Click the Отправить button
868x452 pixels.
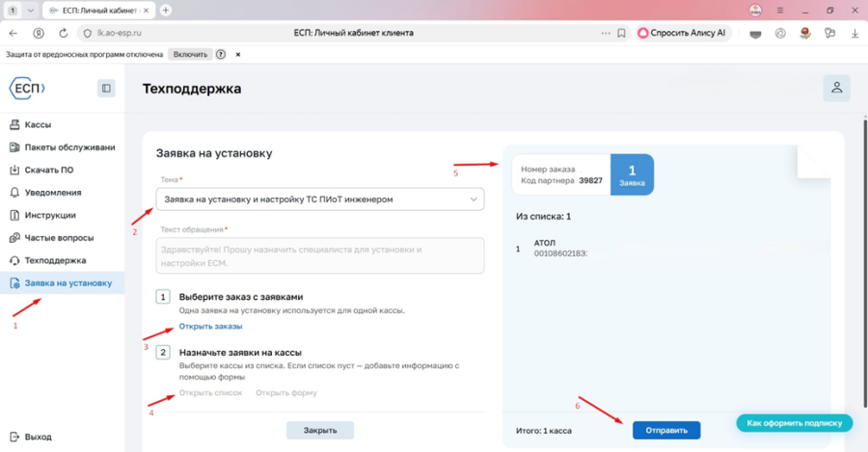[666, 431]
